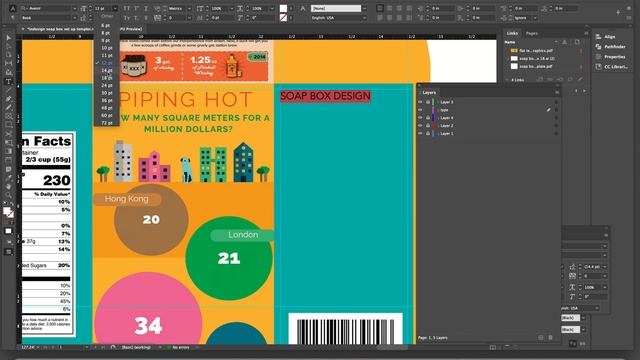Toggle visibility of Layer 1

(420, 133)
